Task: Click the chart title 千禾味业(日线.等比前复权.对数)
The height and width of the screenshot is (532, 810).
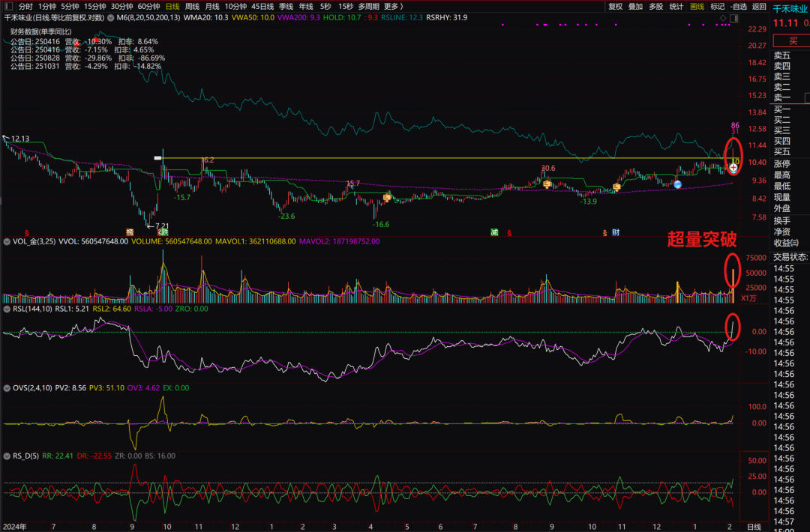Action: coord(54,17)
